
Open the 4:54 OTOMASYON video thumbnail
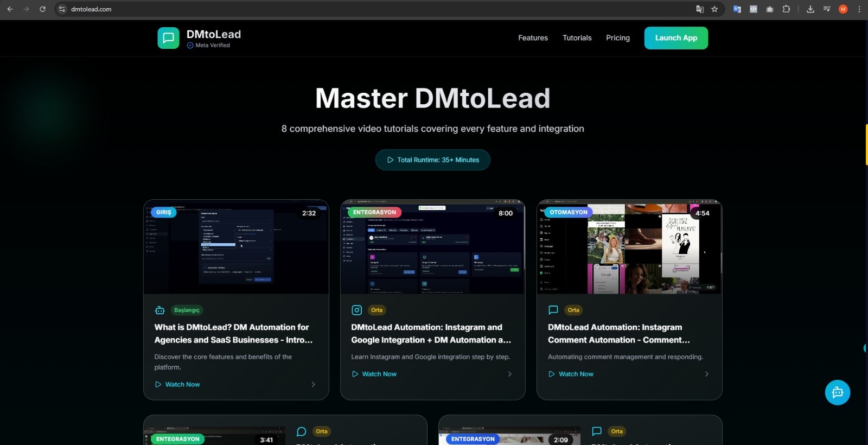coord(629,247)
